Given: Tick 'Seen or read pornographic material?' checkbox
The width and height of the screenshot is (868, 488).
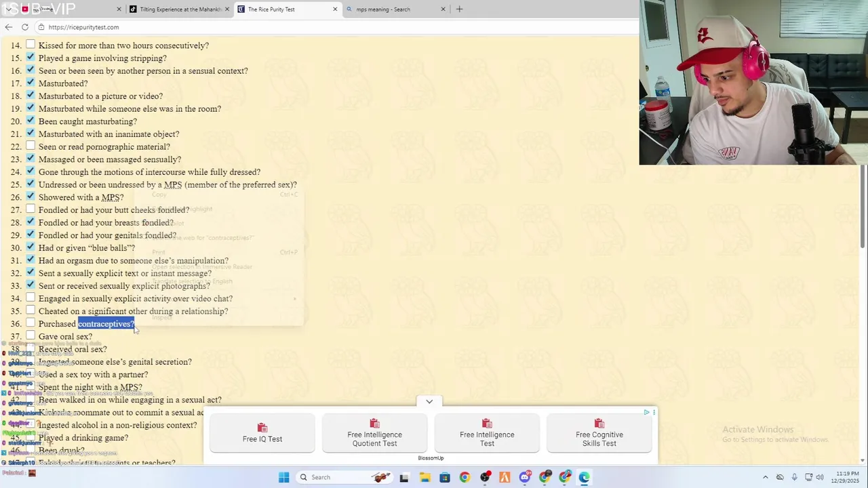Looking at the screenshot, I should [x=31, y=146].
